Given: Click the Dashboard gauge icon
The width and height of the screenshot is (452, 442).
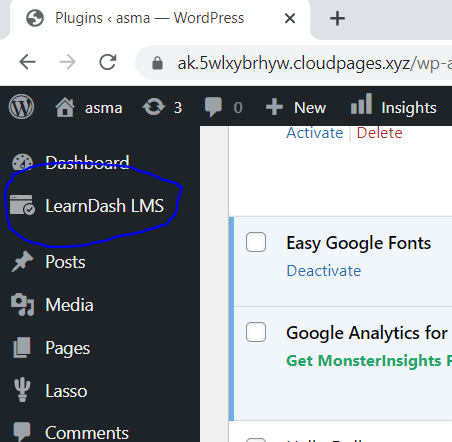Looking at the screenshot, I should (x=22, y=163).
